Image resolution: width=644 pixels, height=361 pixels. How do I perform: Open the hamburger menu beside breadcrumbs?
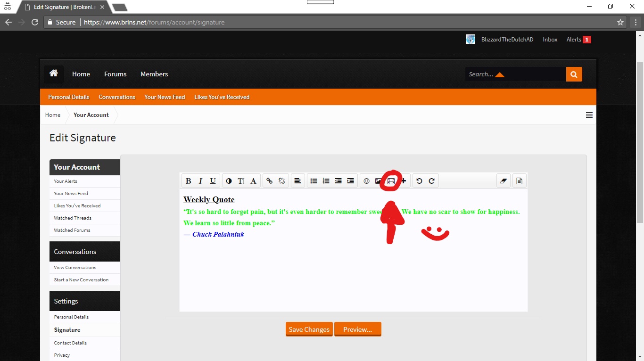(x=589, y=115)
